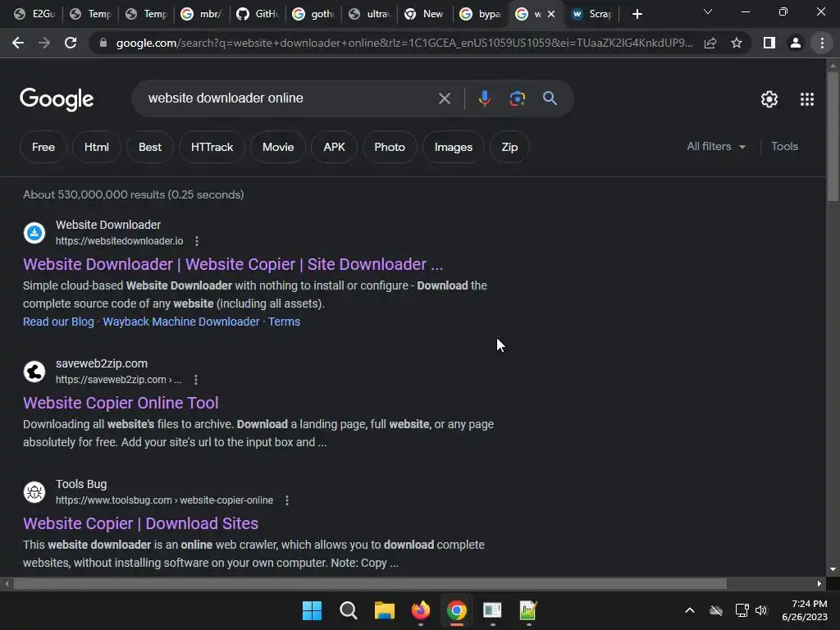Click the https://websitedownloader.io URL text

pos(120,241)
